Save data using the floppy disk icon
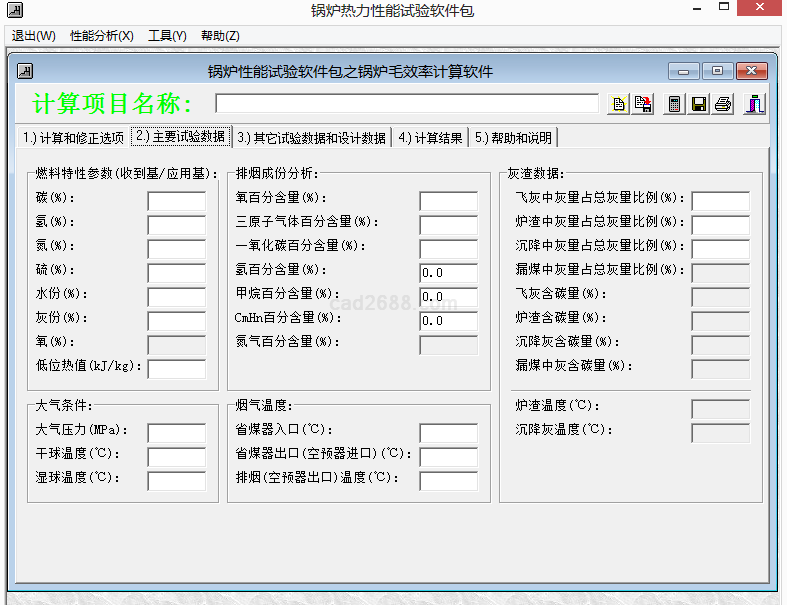This screenshot has width=787, height=605. [x=699, y=104]
